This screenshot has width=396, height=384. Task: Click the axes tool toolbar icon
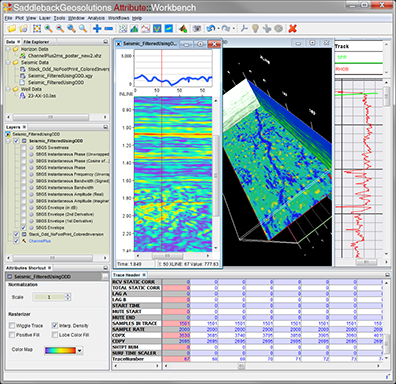(244, 29)
